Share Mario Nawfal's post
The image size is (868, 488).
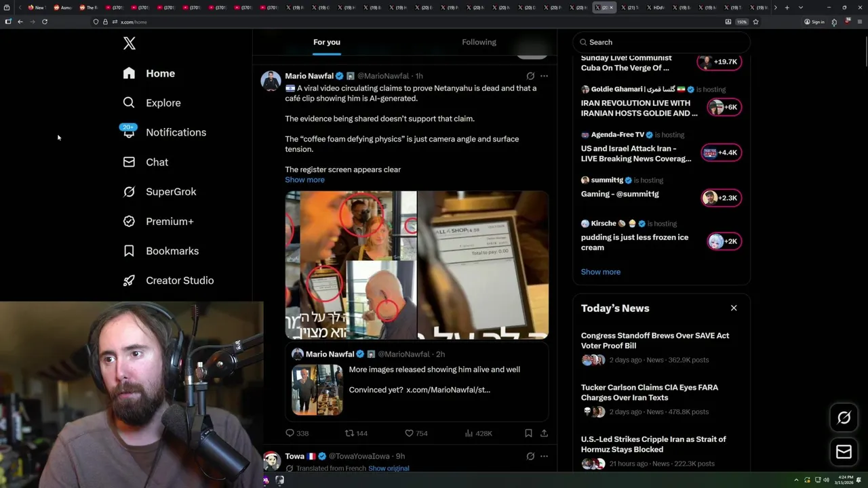(544, 433)
